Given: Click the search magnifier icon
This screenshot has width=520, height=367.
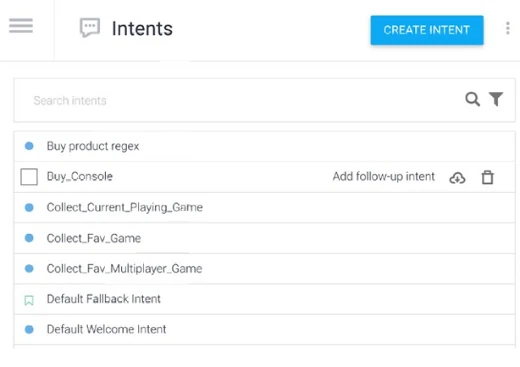Looking at the screenshot, I should point(473,99).
